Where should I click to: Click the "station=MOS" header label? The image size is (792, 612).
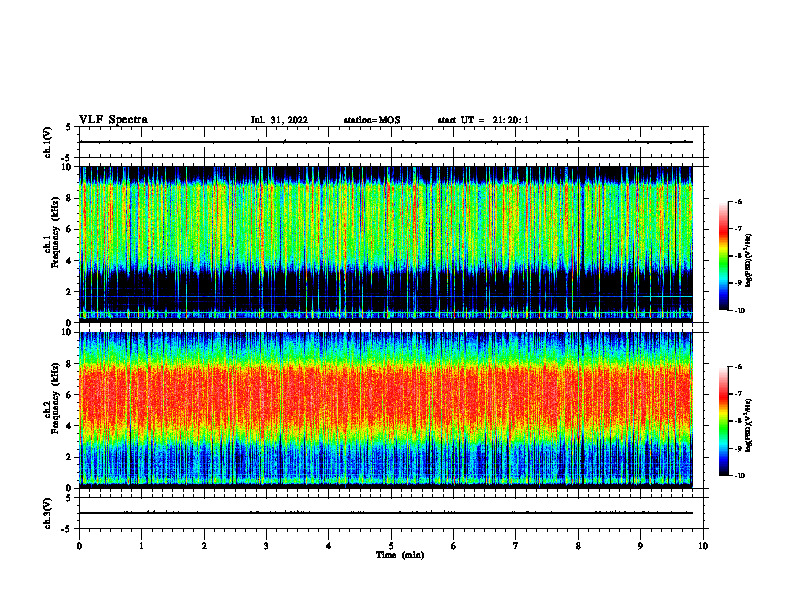tap(372, 120)
